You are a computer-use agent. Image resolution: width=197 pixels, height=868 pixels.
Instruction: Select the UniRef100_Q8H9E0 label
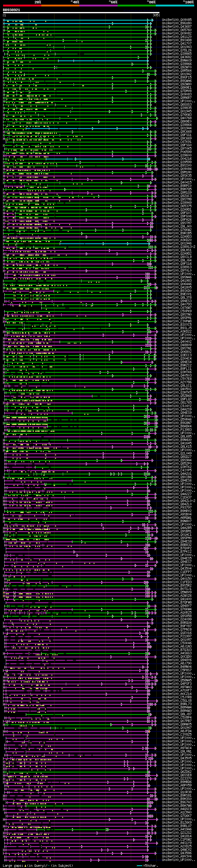[x=177, y=121]
